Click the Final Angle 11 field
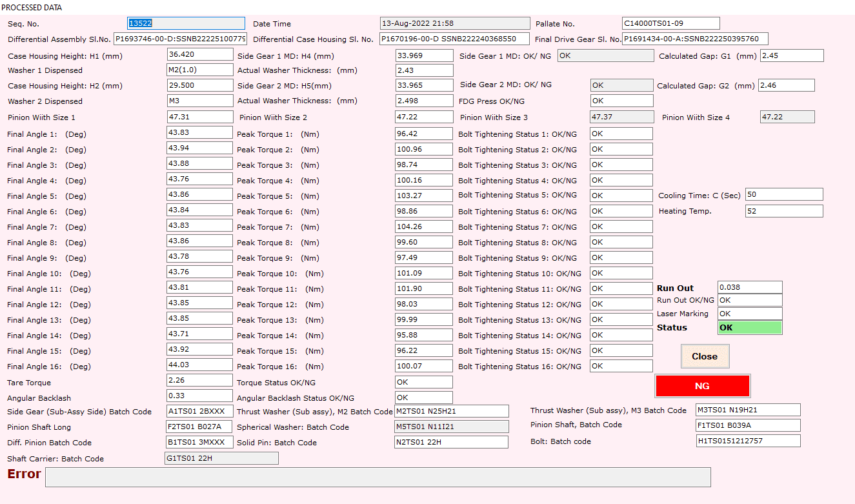 coord(199,287)
